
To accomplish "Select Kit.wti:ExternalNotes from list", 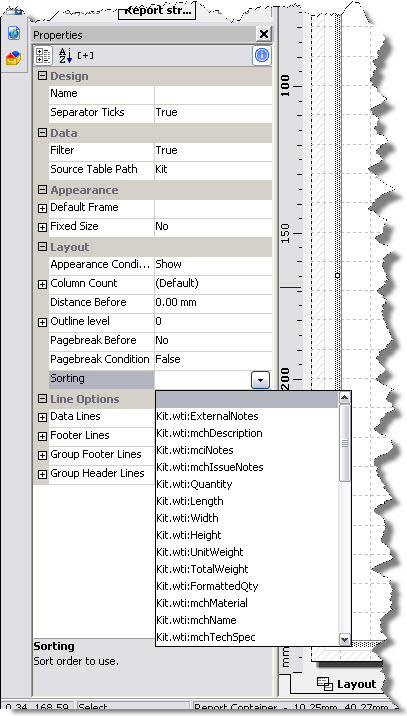I will (x=247, y=416).
